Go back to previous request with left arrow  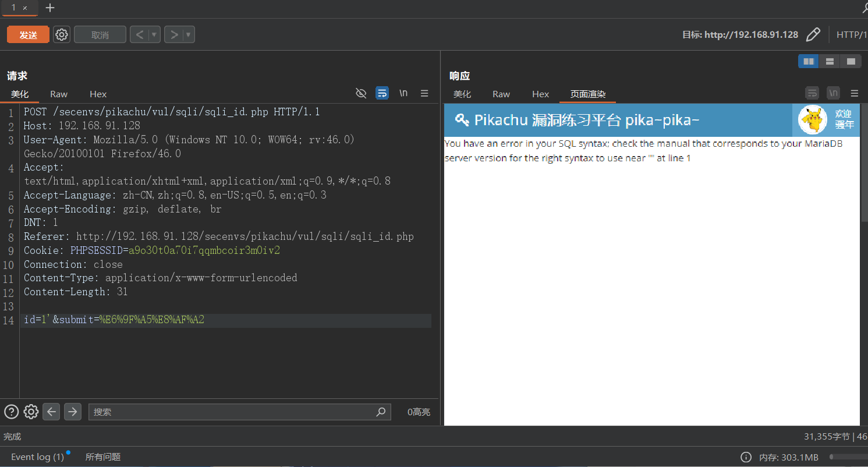pyautogui.click(x=139, y=35)
